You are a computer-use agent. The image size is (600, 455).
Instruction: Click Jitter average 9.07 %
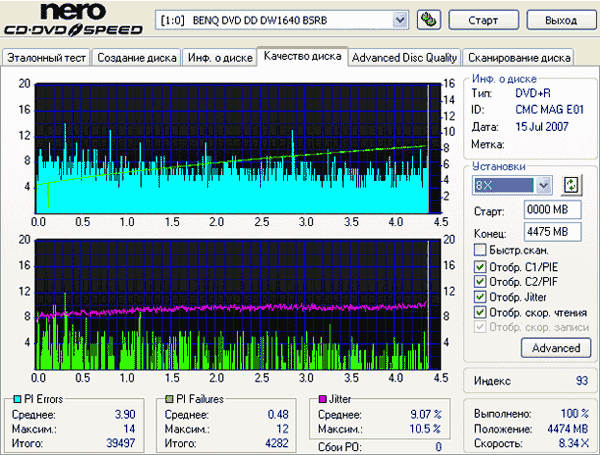click(426, 414)
